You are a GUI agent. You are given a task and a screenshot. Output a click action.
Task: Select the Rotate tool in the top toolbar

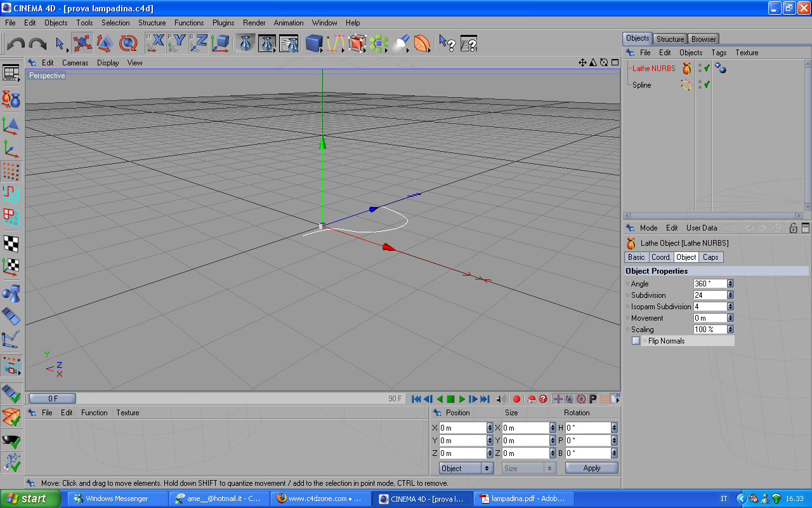tap(128, 43)
